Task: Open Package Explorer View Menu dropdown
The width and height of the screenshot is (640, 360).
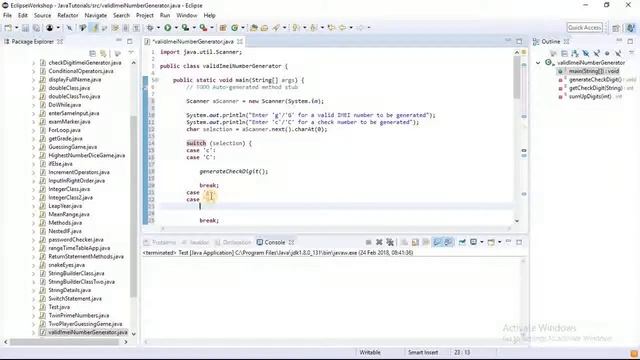Action: 131,53
